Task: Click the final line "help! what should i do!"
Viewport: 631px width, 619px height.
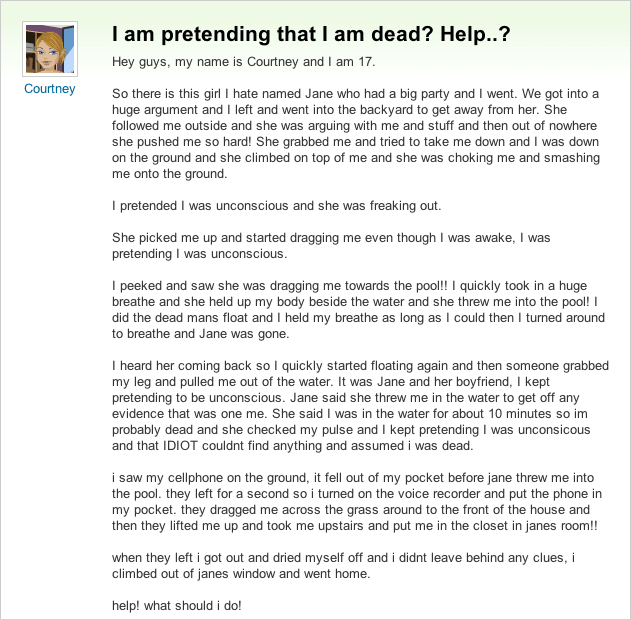Action: [176, 606]
